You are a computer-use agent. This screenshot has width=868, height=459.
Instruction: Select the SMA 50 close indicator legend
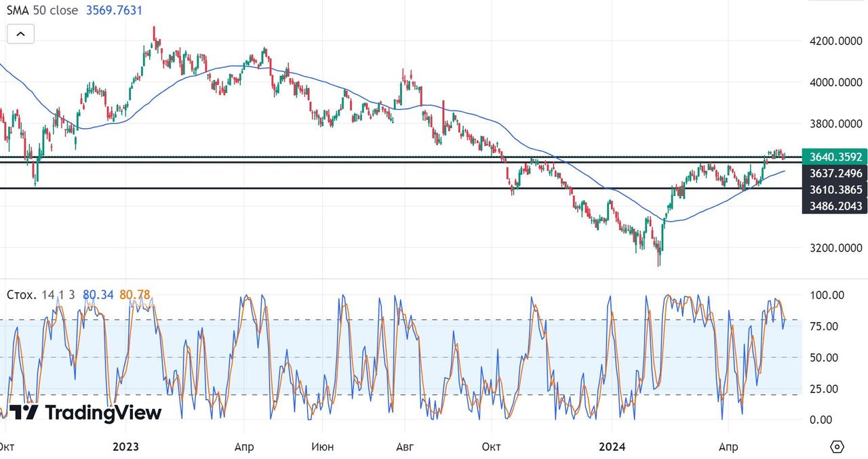42,11
